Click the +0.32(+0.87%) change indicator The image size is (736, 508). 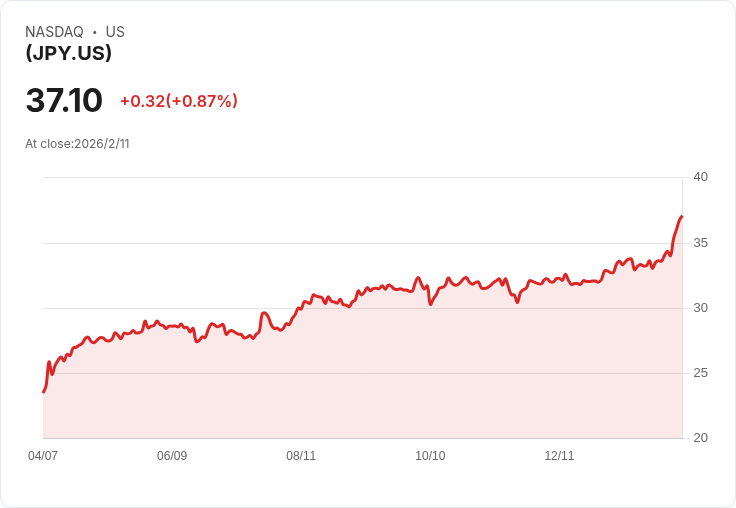pyautogui.click(x=179, y=101)
